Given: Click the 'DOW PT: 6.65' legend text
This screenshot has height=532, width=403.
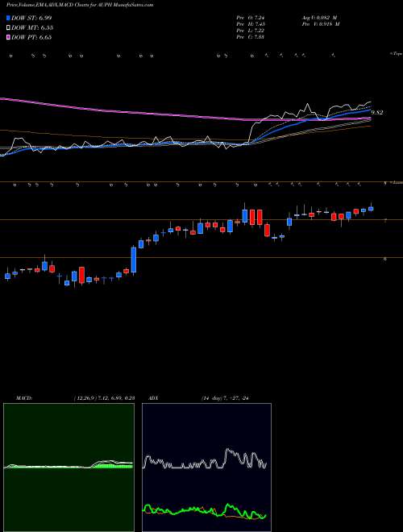Looking at the screenshot, I should coord(31,37).
